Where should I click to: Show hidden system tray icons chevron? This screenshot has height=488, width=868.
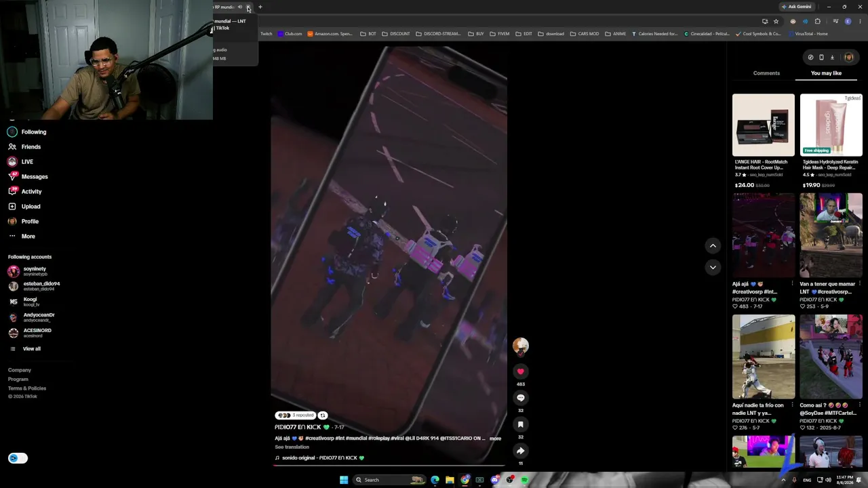(783, 480)
